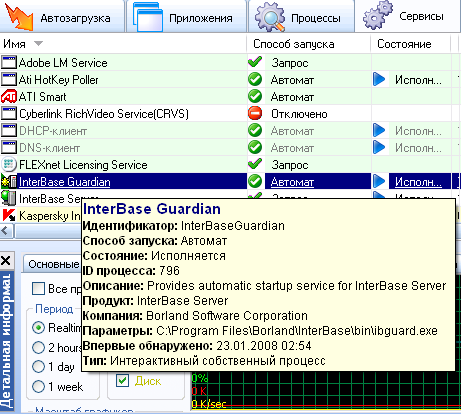Select the ATI Smart service name
Screen dimensions: 461x414
tap(43, 97)
